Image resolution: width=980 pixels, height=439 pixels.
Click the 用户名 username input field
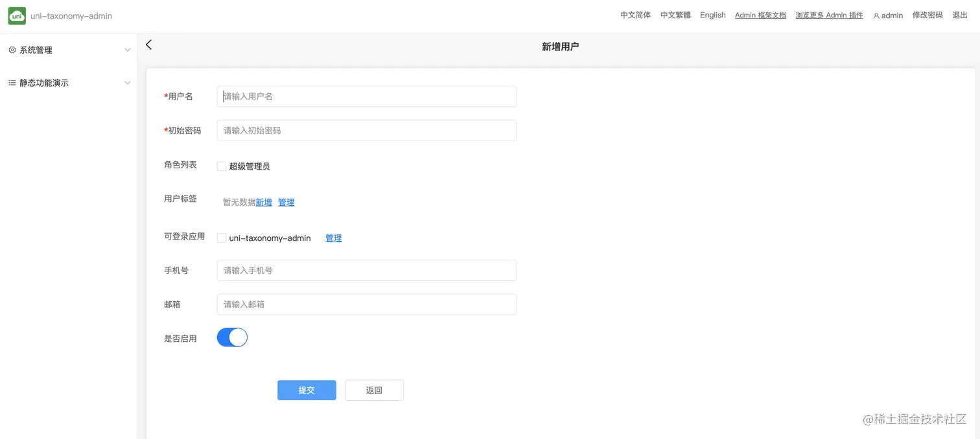(x=366, y=96)
